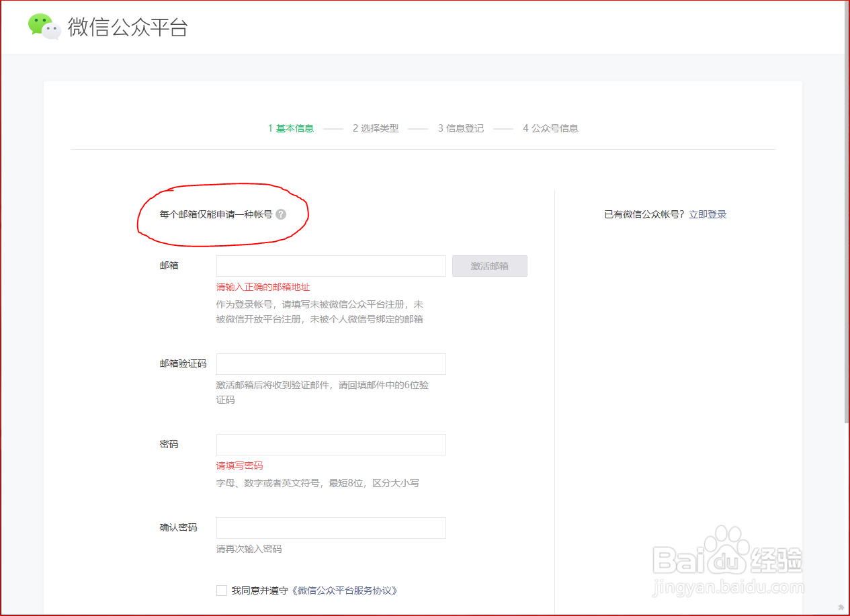Open the 立即登录 link
The width and height of the screenshot is (850, 616).
click(708, 214)
